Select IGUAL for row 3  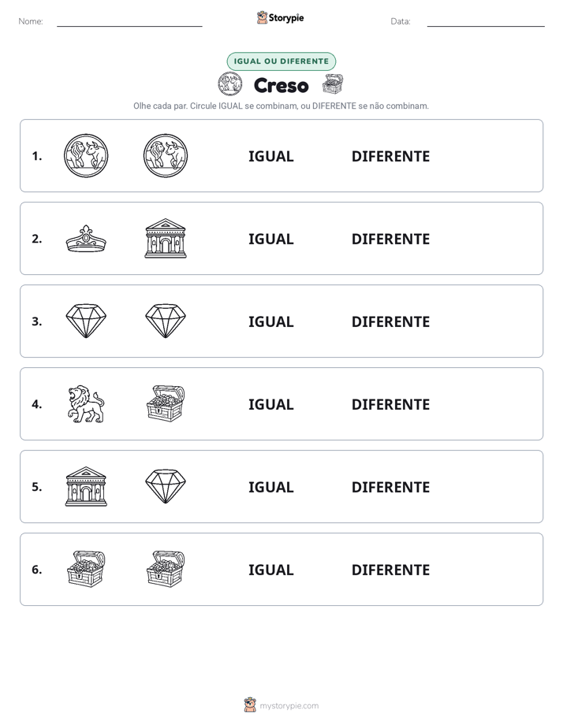270,321
